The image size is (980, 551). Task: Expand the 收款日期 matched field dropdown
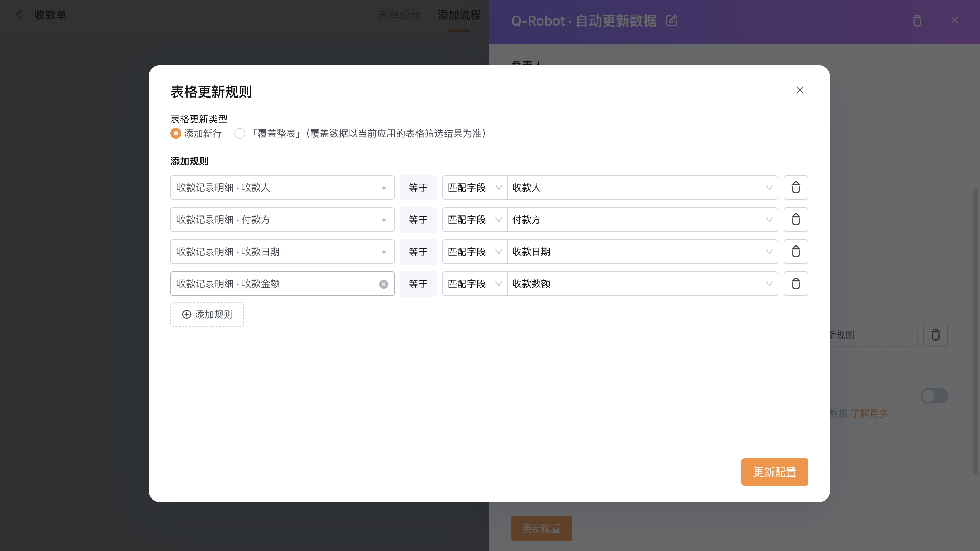point(643,251)
